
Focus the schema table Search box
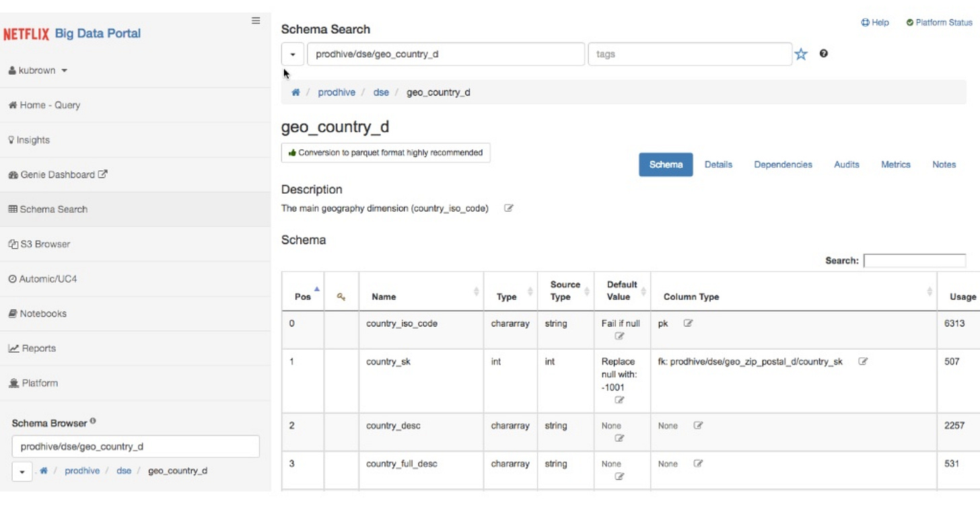pos(915,260)
